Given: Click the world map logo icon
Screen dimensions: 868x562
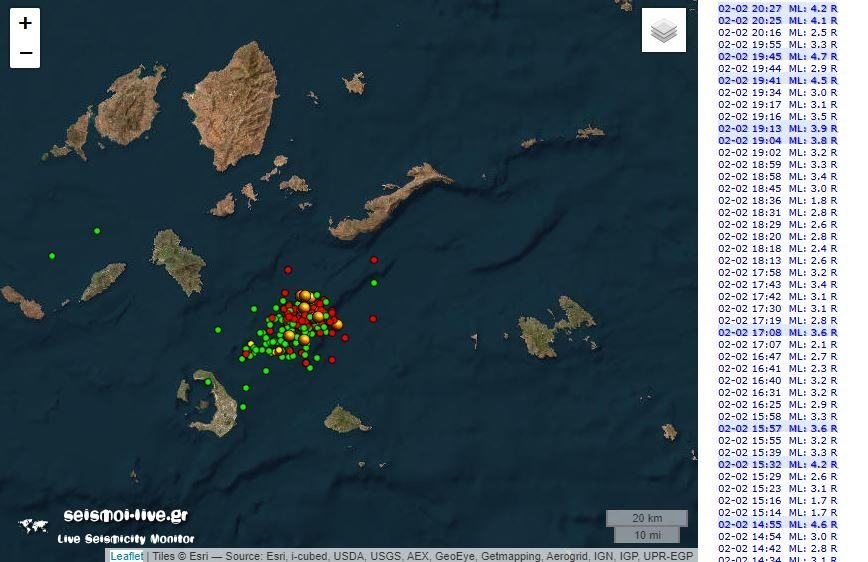Looking at the screenshot, I should (x=33, y=525).
